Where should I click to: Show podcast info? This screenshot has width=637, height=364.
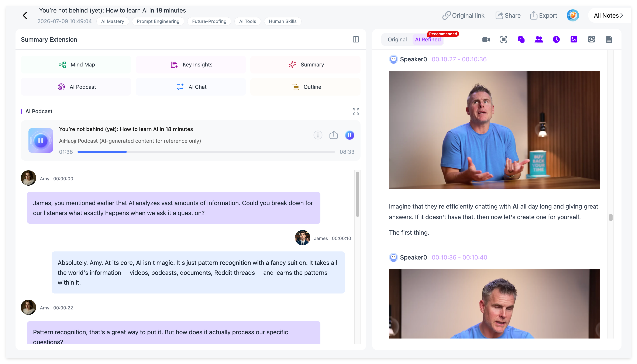[318, 135]
